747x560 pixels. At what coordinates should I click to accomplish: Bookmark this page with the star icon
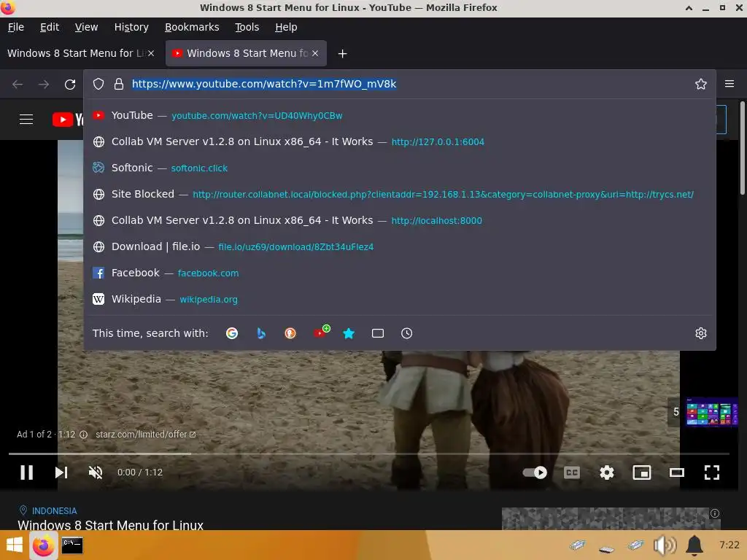click(700, 85)
